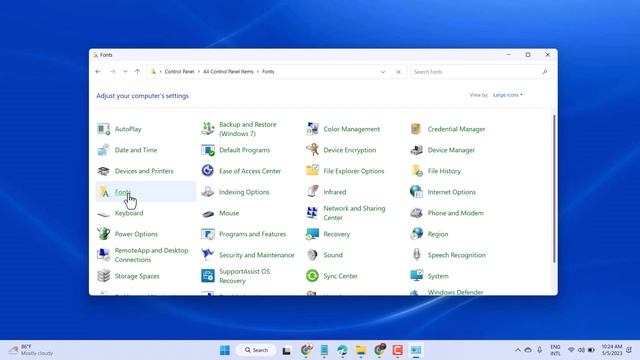
Task: Click 'All Control Panel Items' breadcrumb
Action: coord(228,71)
